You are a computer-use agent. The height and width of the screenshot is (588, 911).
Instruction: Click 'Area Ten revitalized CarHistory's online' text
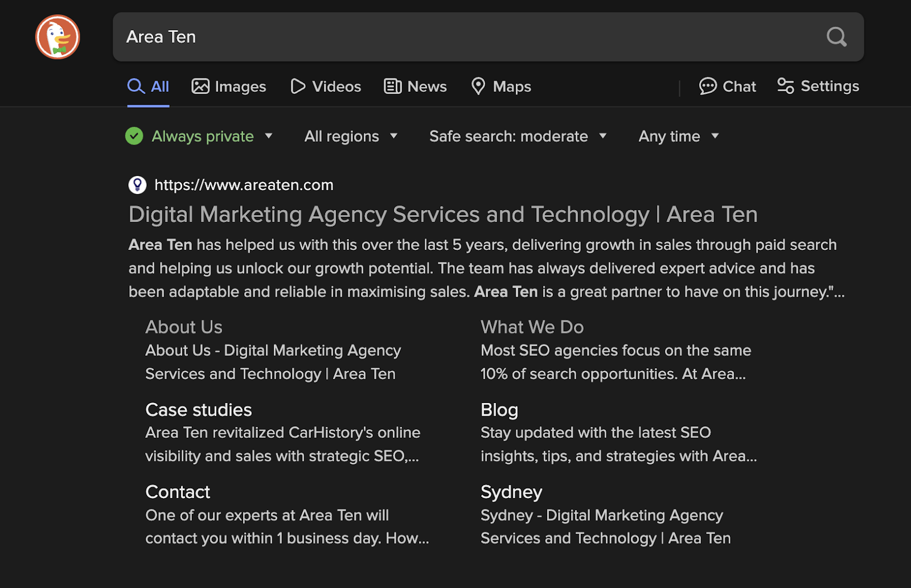(282, 433)
